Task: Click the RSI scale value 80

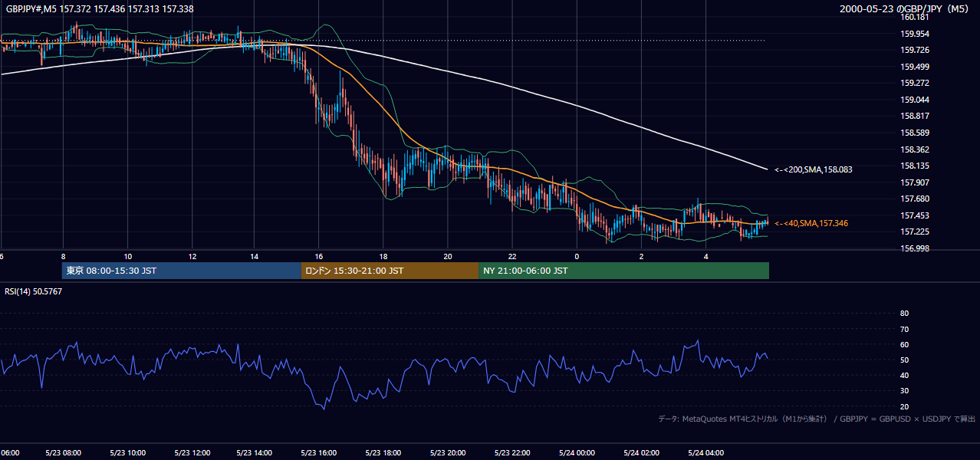Action: click(x=904, y=314)
